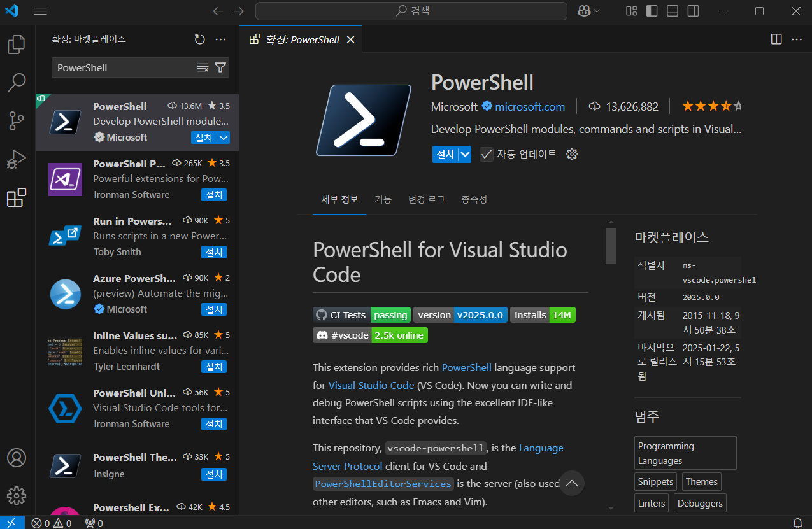Select Programming Languages category tag
Screen dimensions: 812x529
point(685,453)
